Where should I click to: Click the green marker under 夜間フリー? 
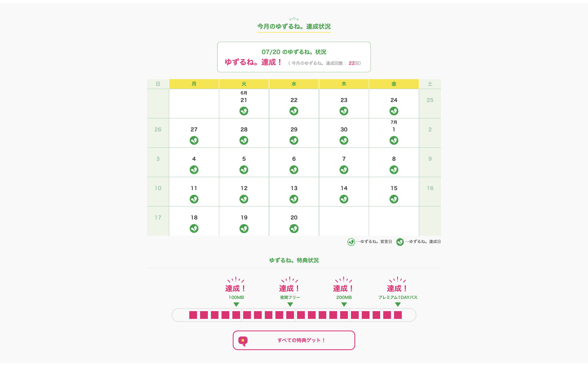(290, 304)
